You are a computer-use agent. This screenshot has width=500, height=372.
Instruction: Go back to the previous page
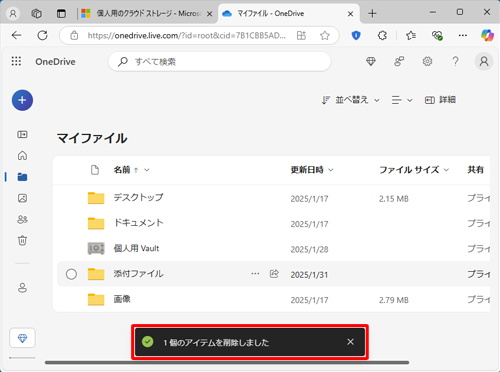click(x=16, y=35)
